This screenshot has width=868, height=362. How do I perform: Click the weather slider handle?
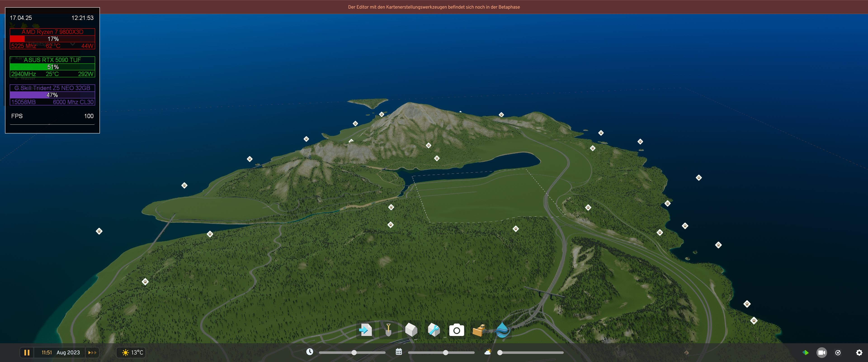(500, 352)
